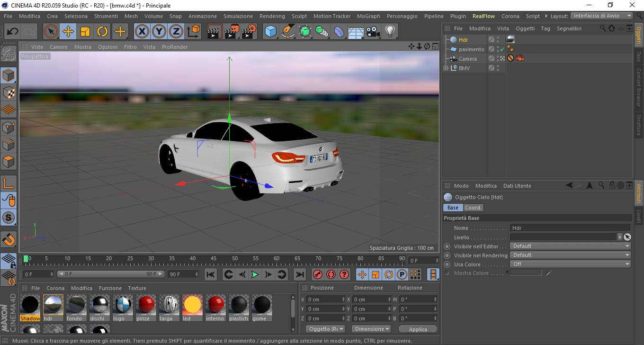The width and height of the screenshot is (644, 345).
Task: Open the subdivision surface generator icon
Action: coord(305,32)
